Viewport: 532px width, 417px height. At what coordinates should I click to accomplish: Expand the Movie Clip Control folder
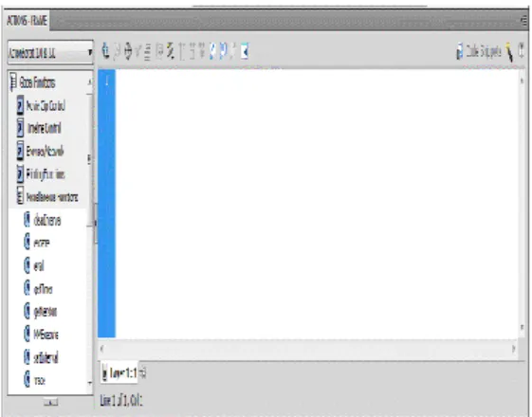click(x=41, y=106)
